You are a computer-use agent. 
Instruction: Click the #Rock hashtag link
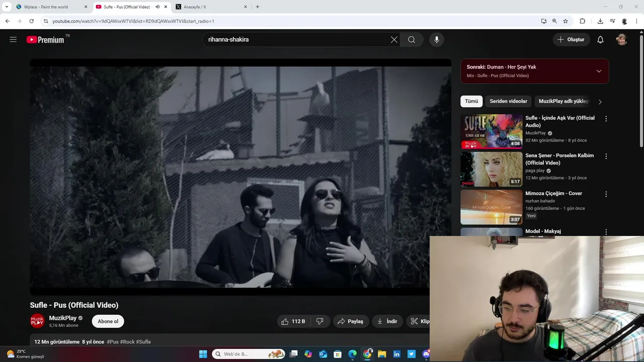[x=127, y=342]
